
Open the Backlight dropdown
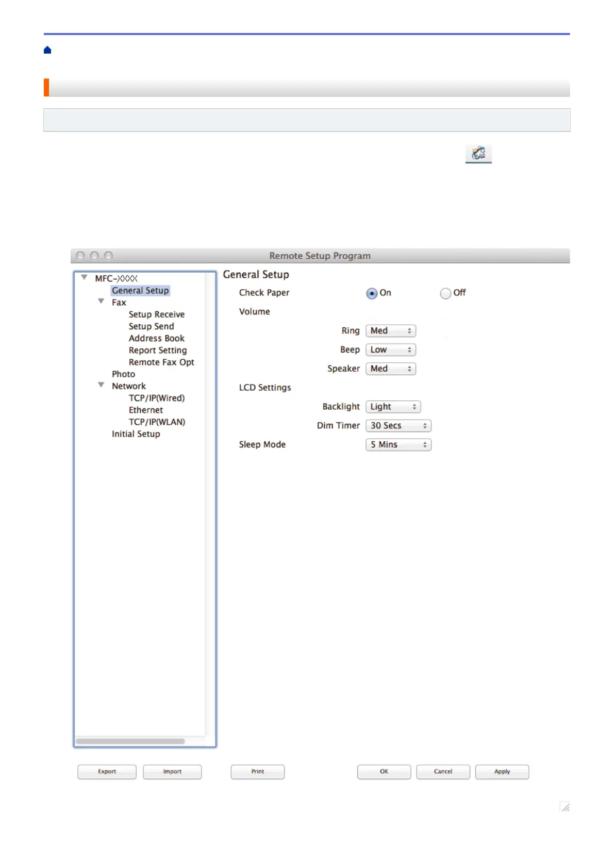click(393, 407)
